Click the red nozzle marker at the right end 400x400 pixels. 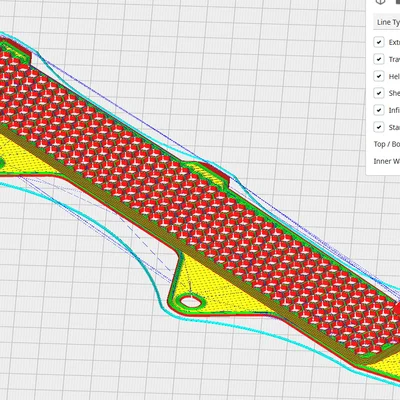click(x=397, y=309)
